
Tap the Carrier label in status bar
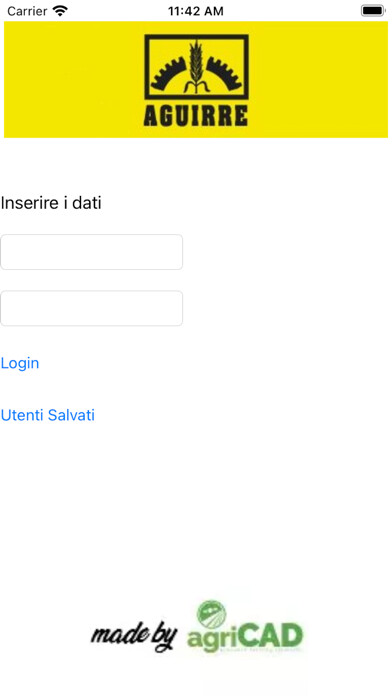click(27, 11)
